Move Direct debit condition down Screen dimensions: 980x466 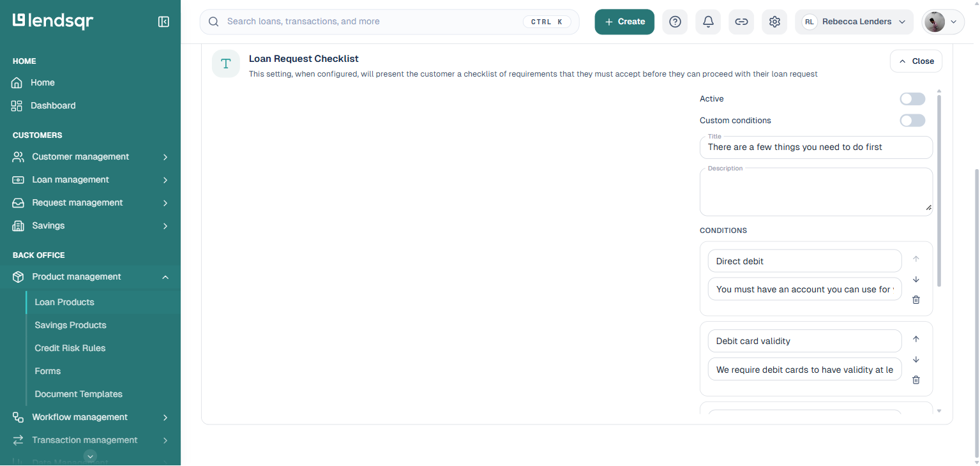(x=916, y=280)
